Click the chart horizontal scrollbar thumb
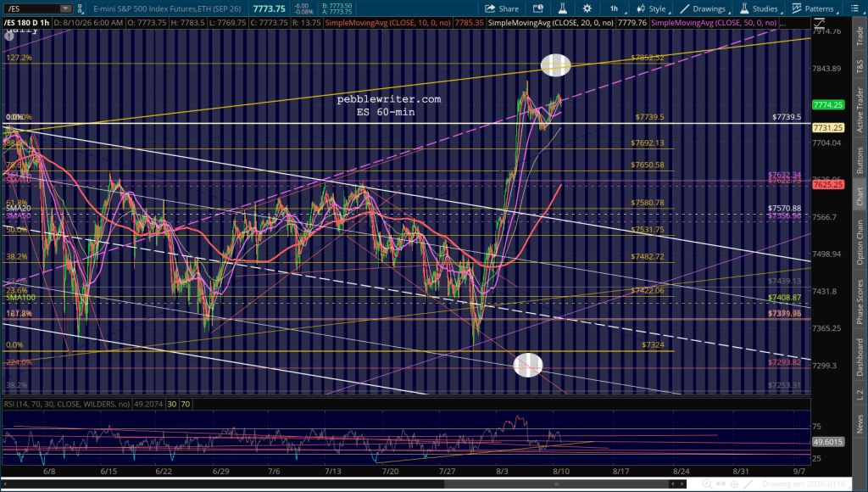The height and width of the screenshot is (492, 868). click(x=556, y=484)
